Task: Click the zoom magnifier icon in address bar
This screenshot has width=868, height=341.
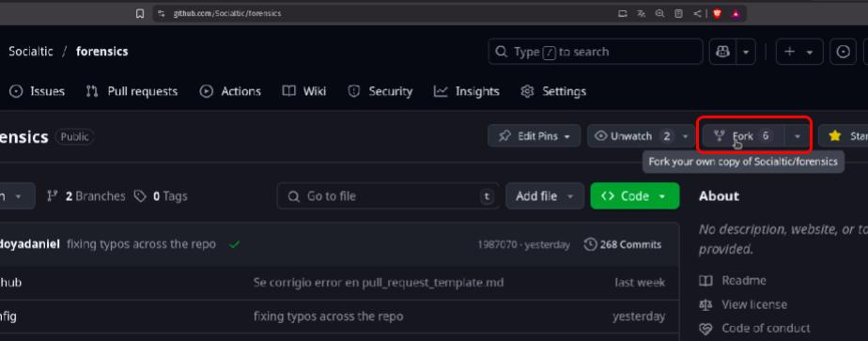Action: [659, 14]
